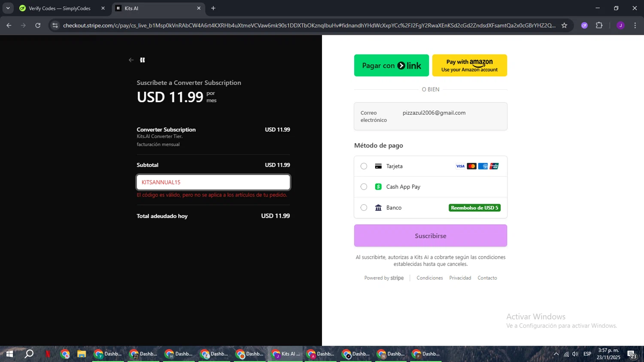Click the promo code error message text
Image resolution: width=644 pixels, height=362 pixels.
212,195
